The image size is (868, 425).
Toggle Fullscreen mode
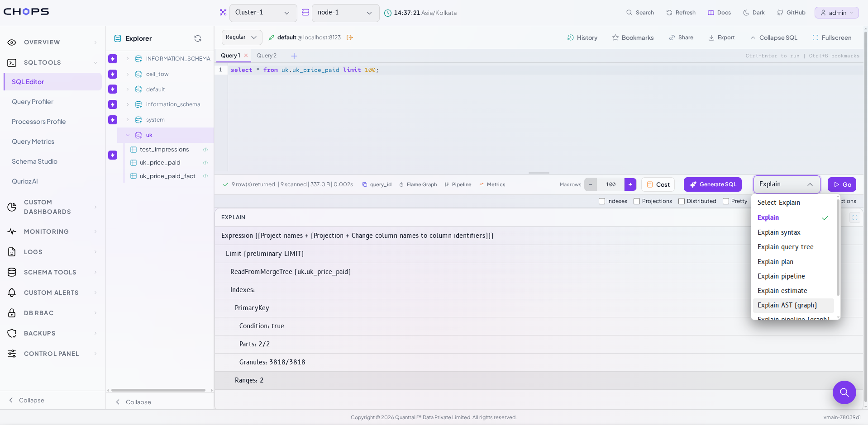coord(832,38)
